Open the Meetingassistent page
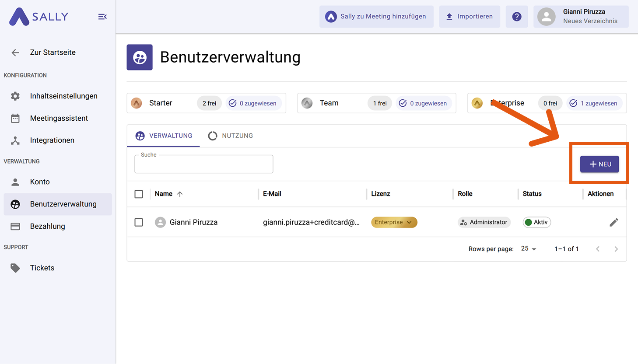Screen dimensions: 638x364 [58, 118]
